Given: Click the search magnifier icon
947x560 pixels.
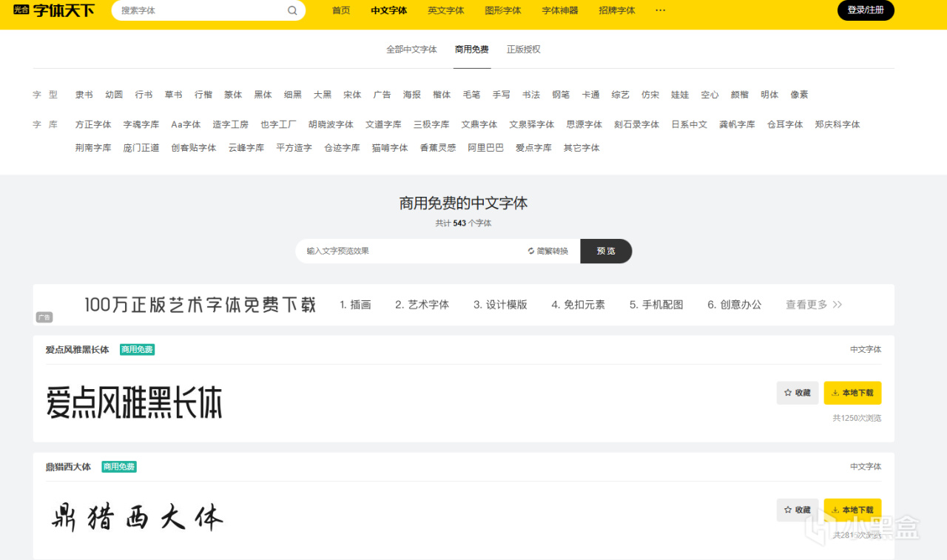Looking at the screenshot, I should click(292, 10).
